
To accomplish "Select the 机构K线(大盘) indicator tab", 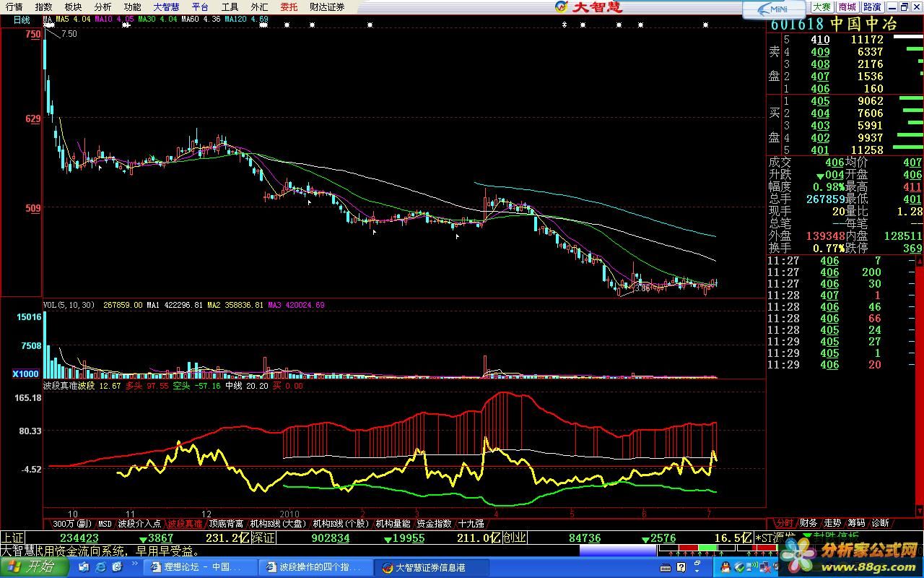I will [279, 523].
